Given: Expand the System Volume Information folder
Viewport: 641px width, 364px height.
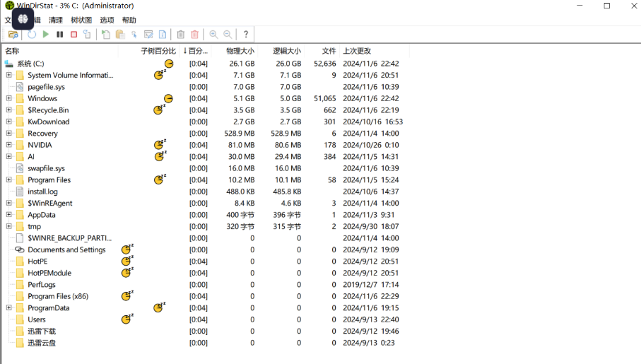Looking at the screenshot, I should pos(9,75).
